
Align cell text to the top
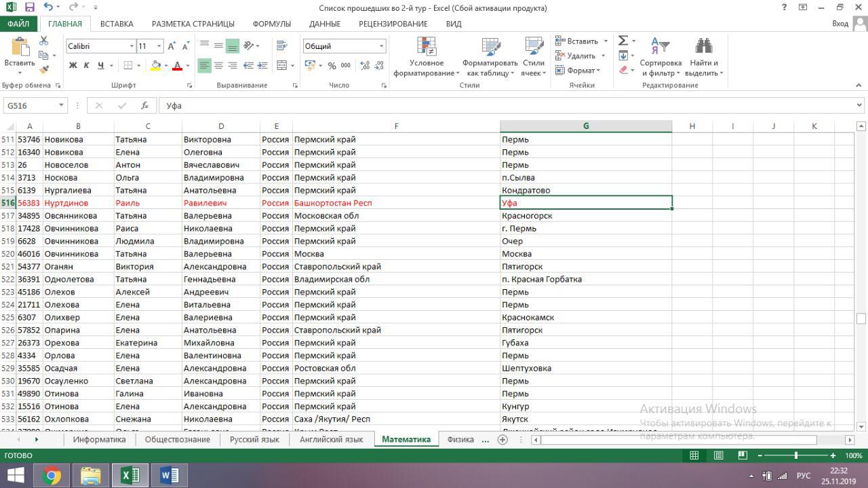(204, 46)
